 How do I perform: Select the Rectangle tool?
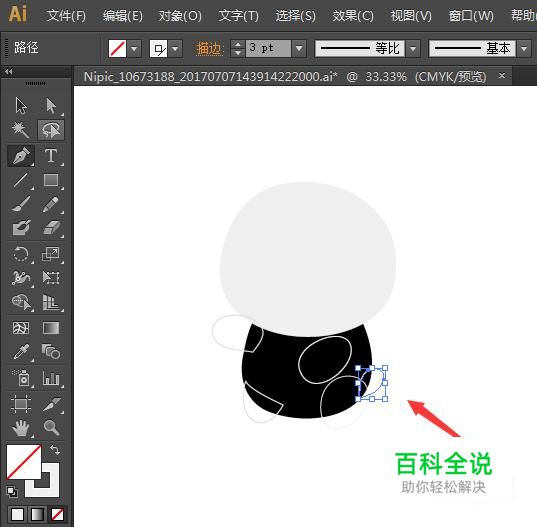pyautogui.click(x=51, y=180)
